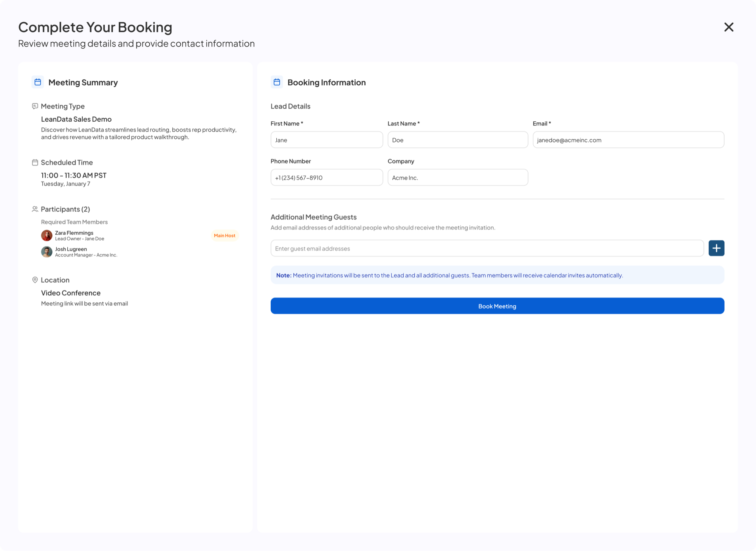
Task: Click the Meeting Type chat icon
Action: (35, 106)
